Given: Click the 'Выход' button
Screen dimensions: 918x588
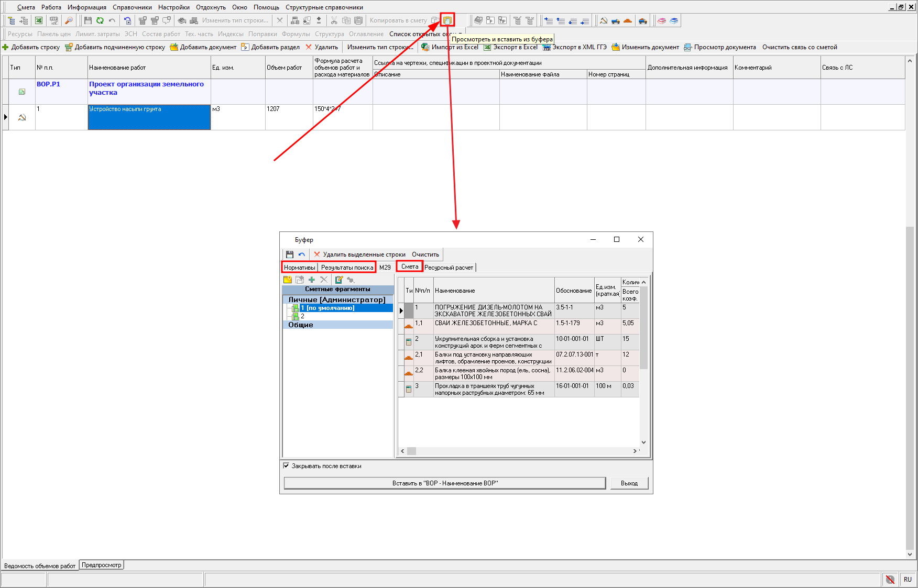Looking at the screenshot, I should point(629,483).
